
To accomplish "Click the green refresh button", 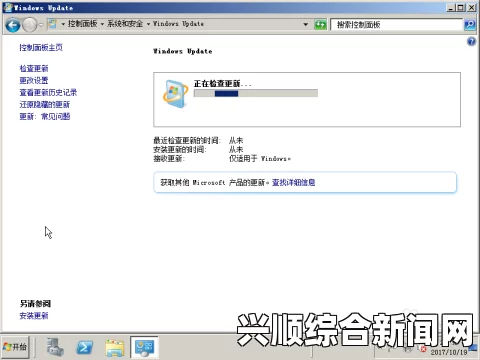I will [x=320, y=24].
